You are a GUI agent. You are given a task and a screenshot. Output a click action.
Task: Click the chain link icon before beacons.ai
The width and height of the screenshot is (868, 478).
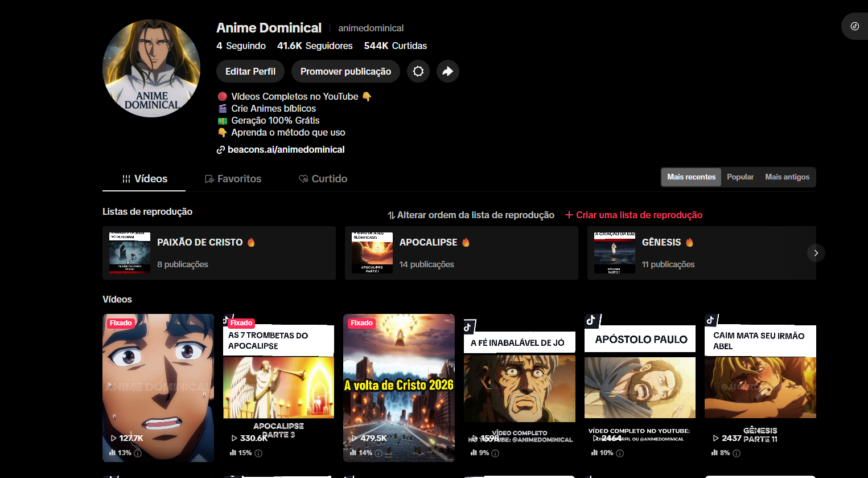[x=220, y=150]
